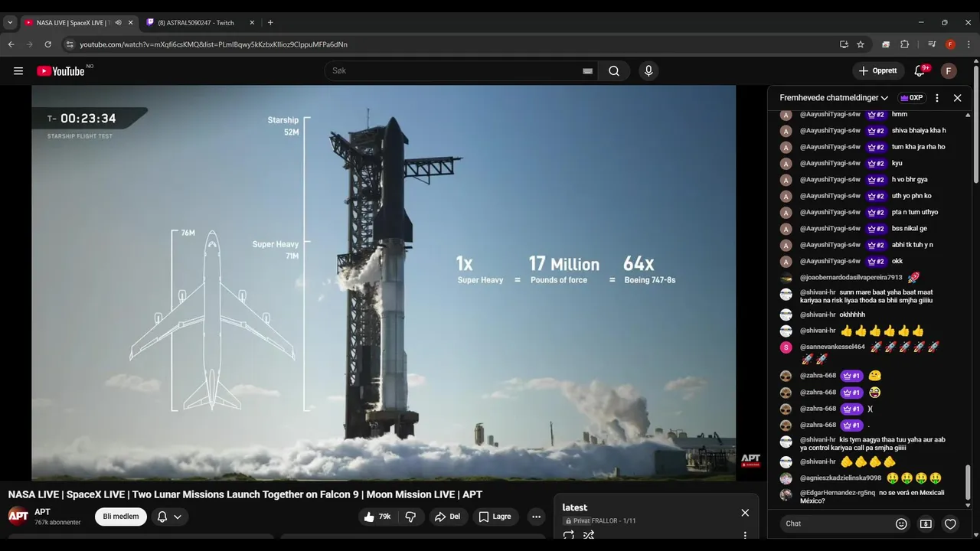Screen dimensions: 980x551
Task: Close the 'latest' playlist panel
Action: click(745, 513)
